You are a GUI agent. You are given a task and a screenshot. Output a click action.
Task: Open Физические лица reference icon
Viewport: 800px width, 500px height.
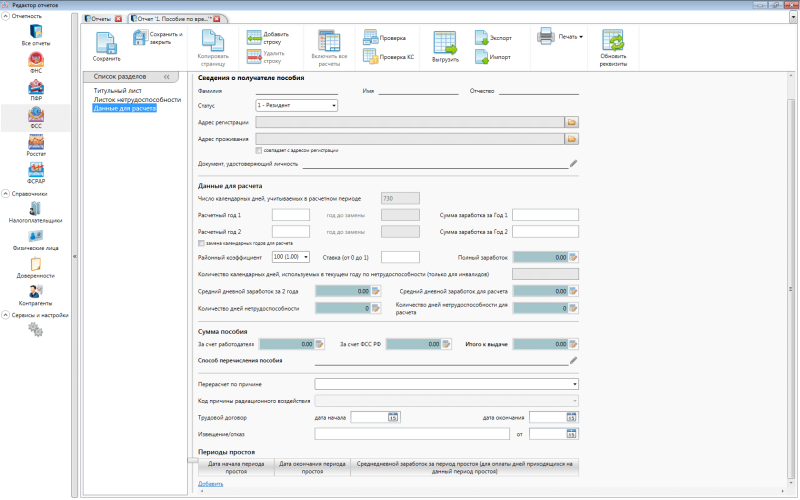(35, 236)
